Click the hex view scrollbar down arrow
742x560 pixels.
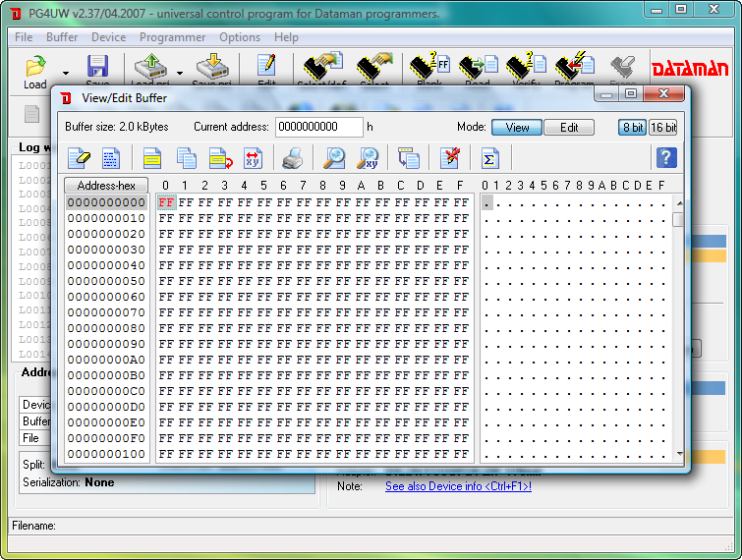pos(678,454)
